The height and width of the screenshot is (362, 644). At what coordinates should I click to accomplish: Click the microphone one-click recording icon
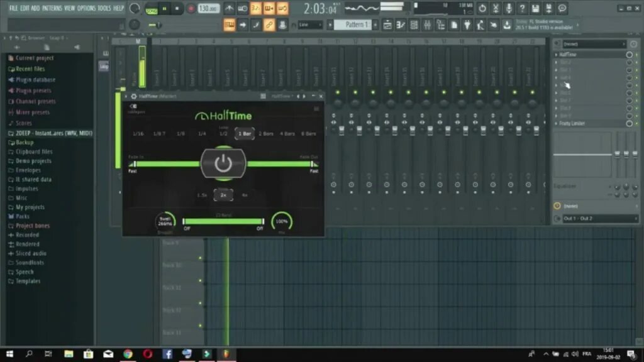pyautogui.click(x=508, y=8)
